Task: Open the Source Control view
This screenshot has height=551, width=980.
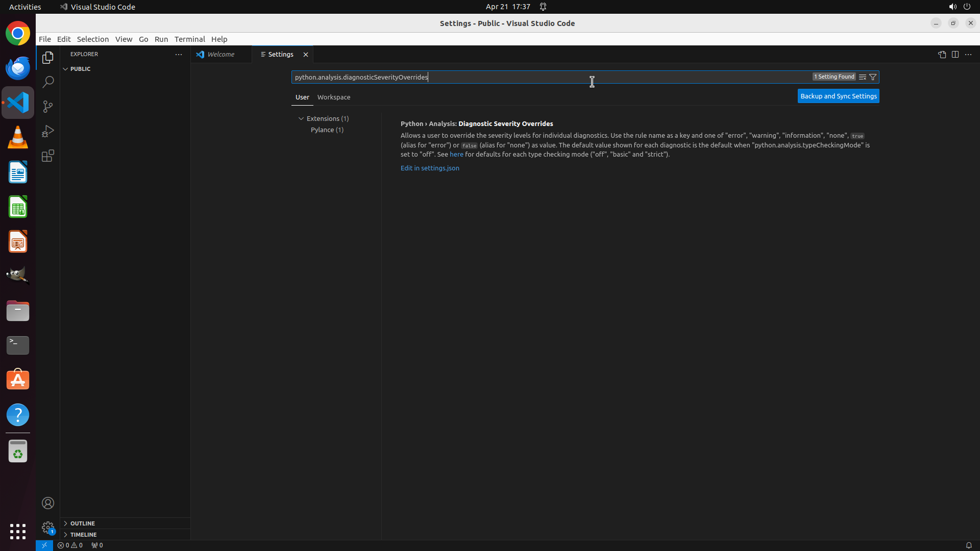Action: 48,107
